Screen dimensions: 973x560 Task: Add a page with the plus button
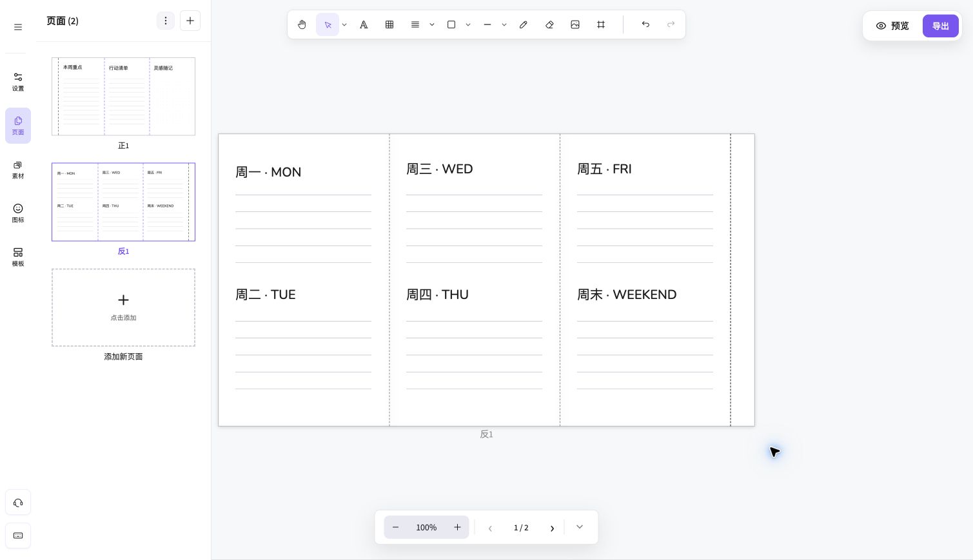190,21
